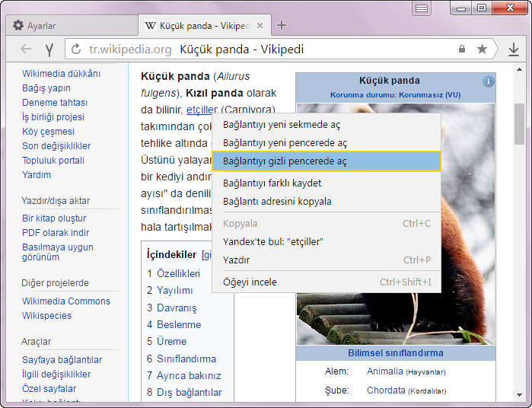
Task: Click the blue info icon in infobox
Action: pyautogui.click(x=488, y=81)
